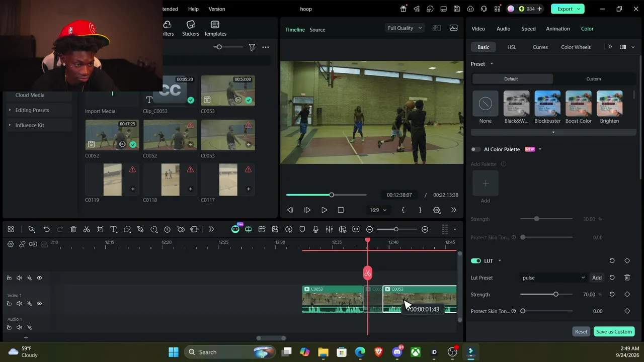
Task: Select the crop tool in timeline toolbar
Action: pyautogui.click(x=100, y=229)
